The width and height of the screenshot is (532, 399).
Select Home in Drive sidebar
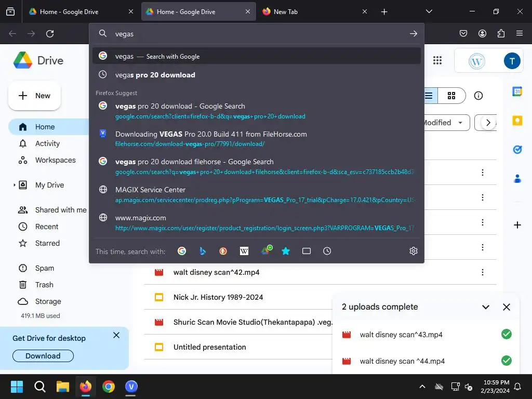49,127
